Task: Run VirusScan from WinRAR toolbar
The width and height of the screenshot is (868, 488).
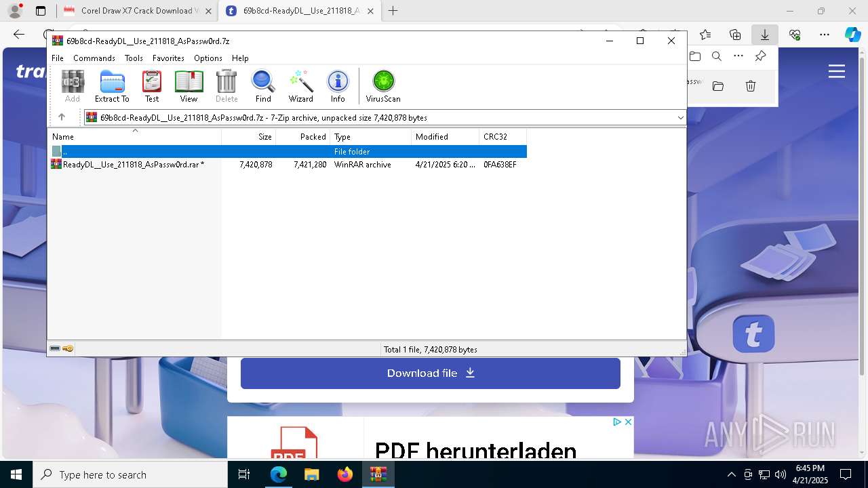Action: click(383, 86)
